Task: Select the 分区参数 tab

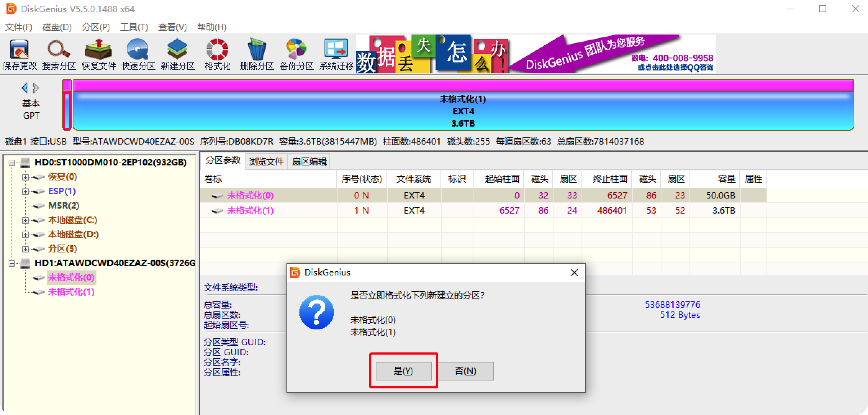Action: [223, 160]
